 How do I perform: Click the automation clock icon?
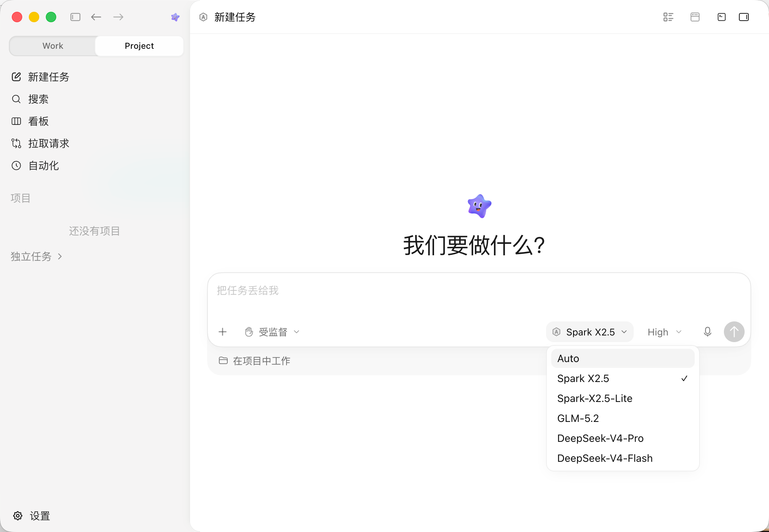[x=16, y=166]
